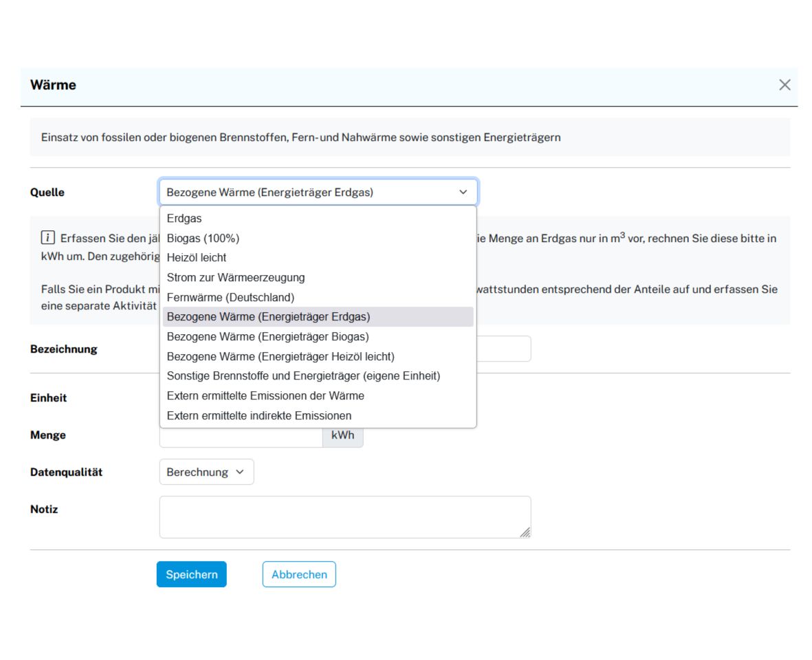Click the info icon before 'Erfassen Sie'

[47, 238]
